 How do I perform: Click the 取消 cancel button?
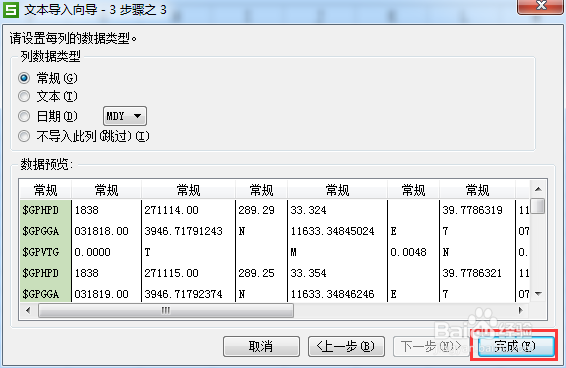261,346
